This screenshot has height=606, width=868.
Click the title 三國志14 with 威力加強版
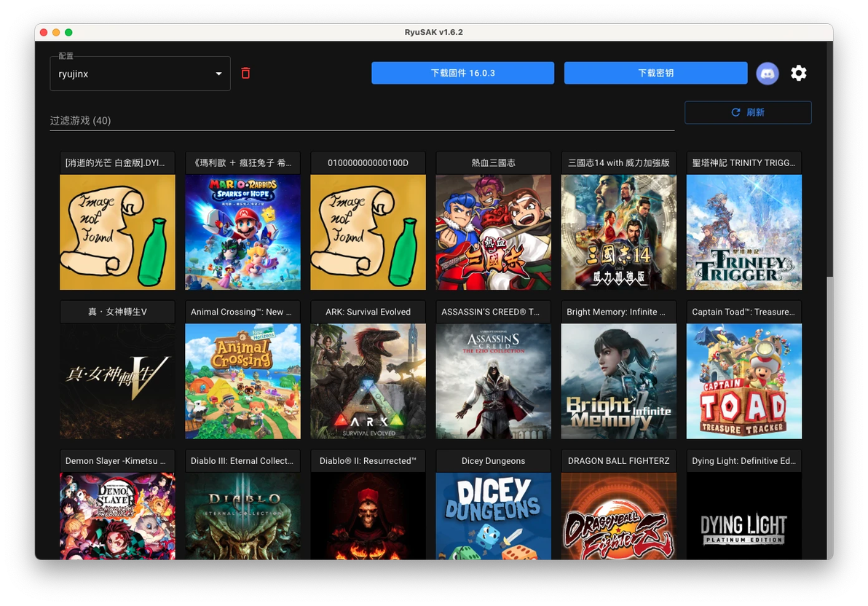click(619, 163)
